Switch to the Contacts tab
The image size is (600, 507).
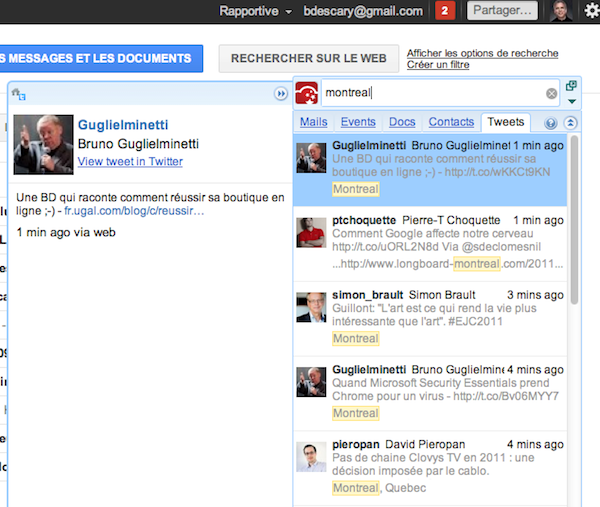coord(451,122)
